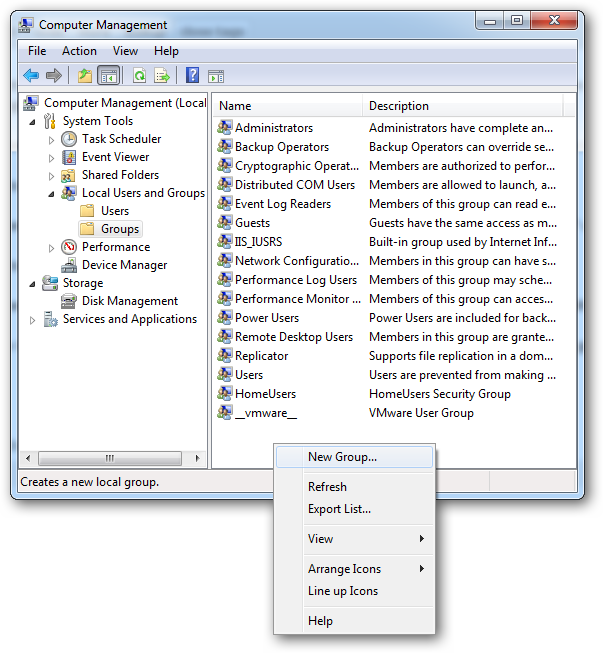
Task: Choose Refresh in context menu
Action: click(354, 486)
